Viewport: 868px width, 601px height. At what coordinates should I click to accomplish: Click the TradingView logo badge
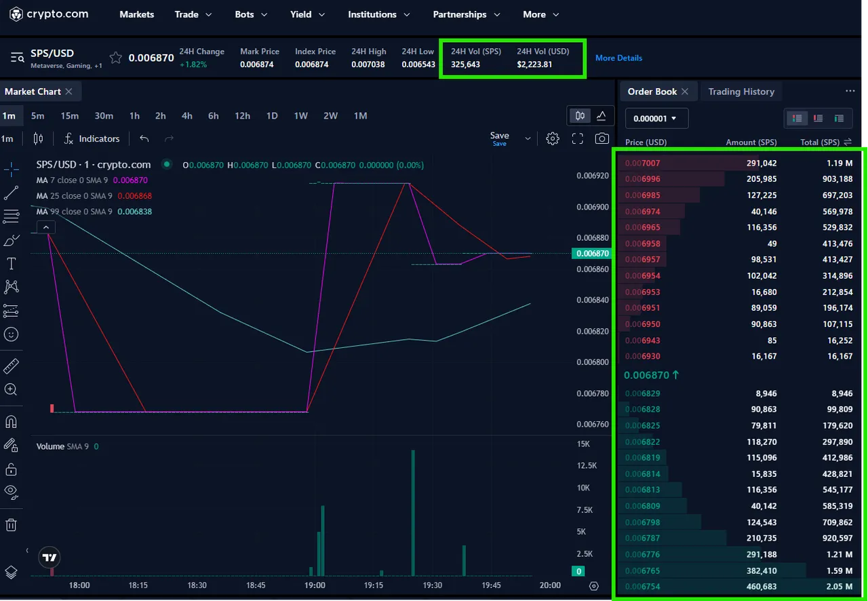tap(50, 558)
